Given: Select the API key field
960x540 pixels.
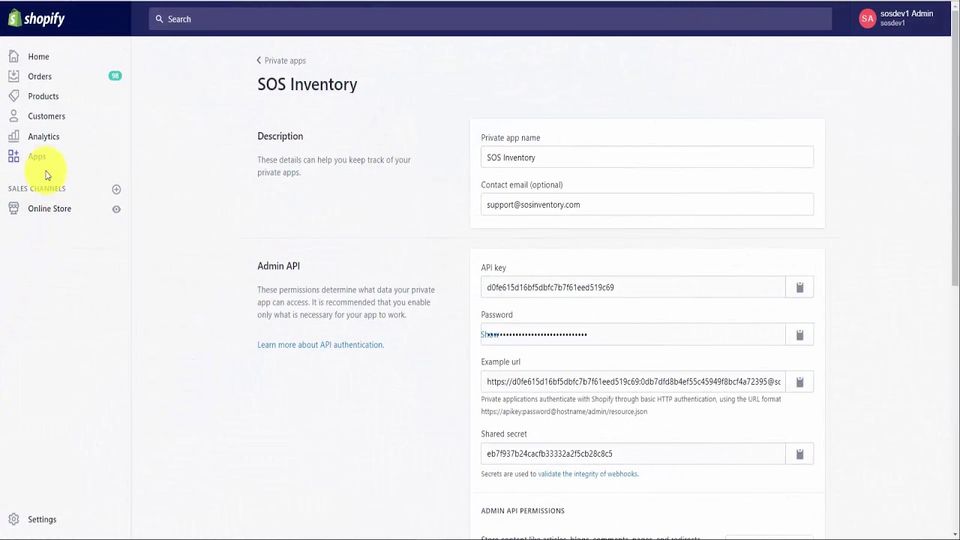Looking at the screenshot, I should point(633,287).
